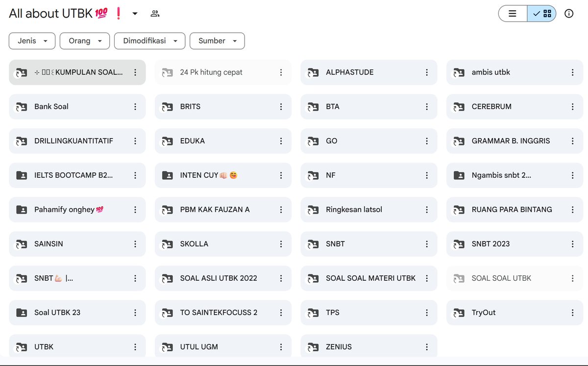Viewport: 588px width, 366px height.
Task: Click three-dot menu on CEREBRUM folder
Action: click(x=572, y=107)
